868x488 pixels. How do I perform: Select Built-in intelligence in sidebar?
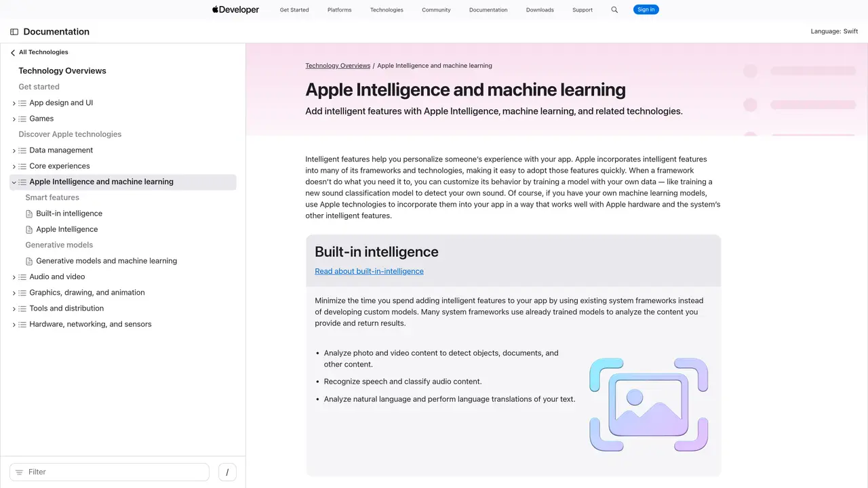(x=69, y=213)
